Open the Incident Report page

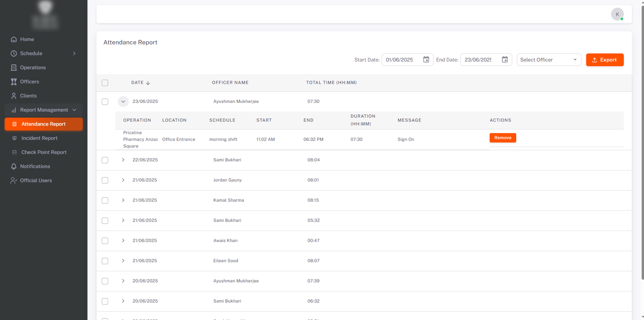[x=39, y=138]
